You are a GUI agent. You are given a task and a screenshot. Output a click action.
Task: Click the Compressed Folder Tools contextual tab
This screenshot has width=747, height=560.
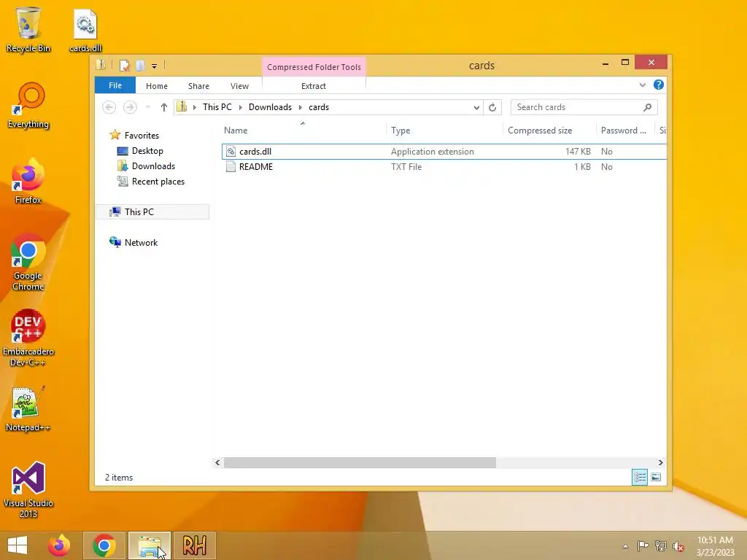pyautogui.click(x=314, y=67)
